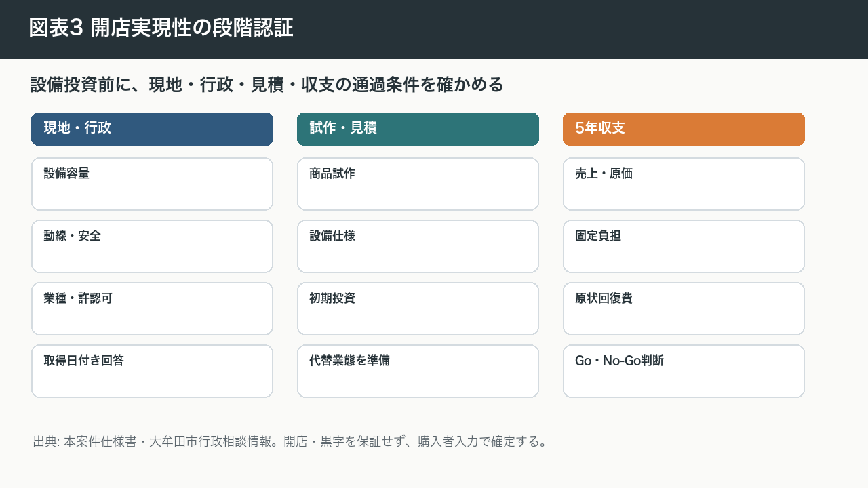Click the 初期投資 card
868x488 pixels.
point(418,309)
